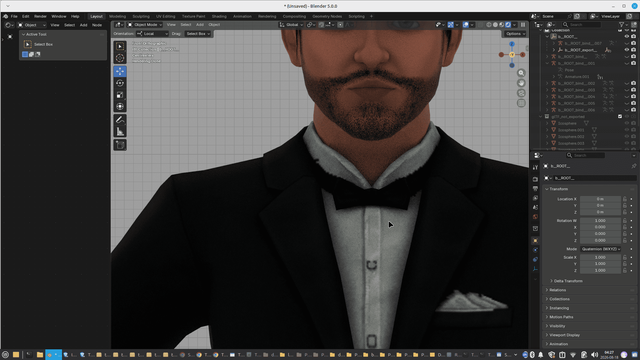Screen dimensions: 640x360
Task: Click the zoom magnifier viewport icon
Action: pos(521,73)
